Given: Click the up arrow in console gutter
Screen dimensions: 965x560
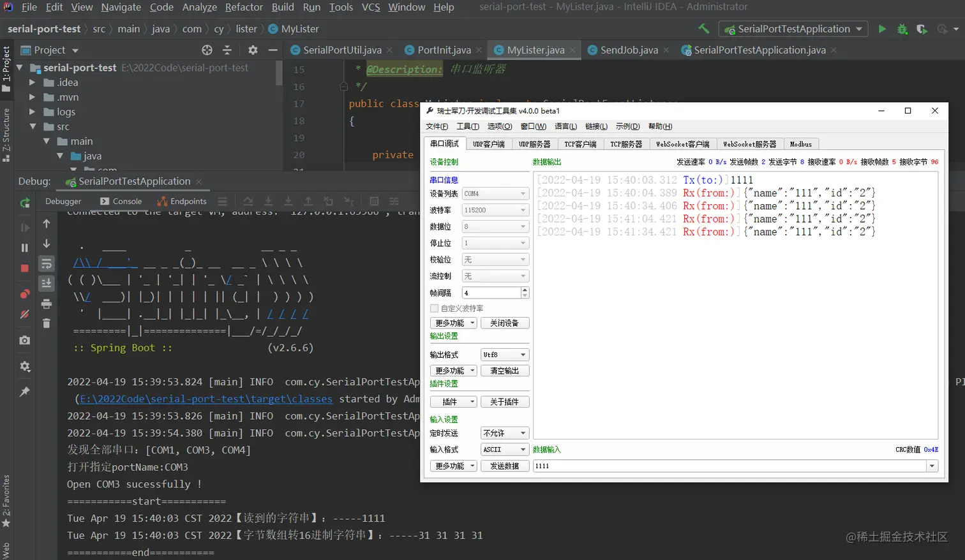Looking at the screenshot, I should point(47,223).
